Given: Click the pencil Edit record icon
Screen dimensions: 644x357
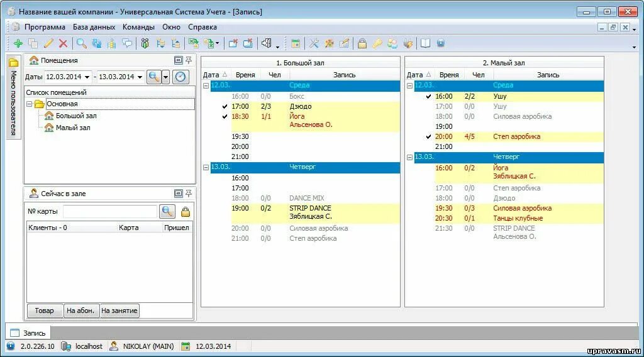Looking at the screenshot, I should [48, 43].
